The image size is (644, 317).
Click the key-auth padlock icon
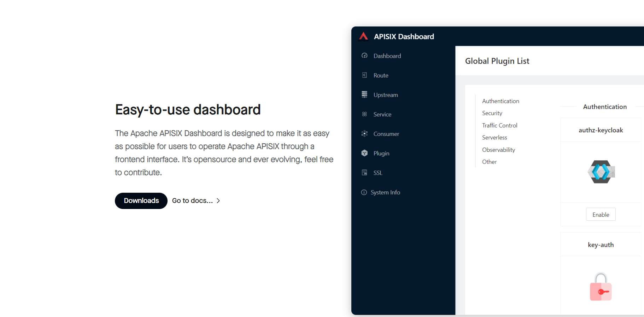click(601, 287)
